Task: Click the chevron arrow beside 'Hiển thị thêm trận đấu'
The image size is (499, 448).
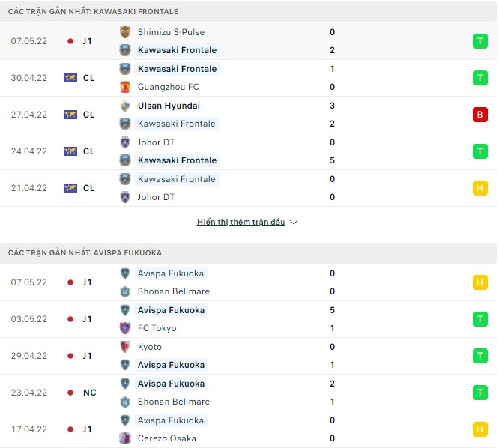Action: click(x=294, y=223)
